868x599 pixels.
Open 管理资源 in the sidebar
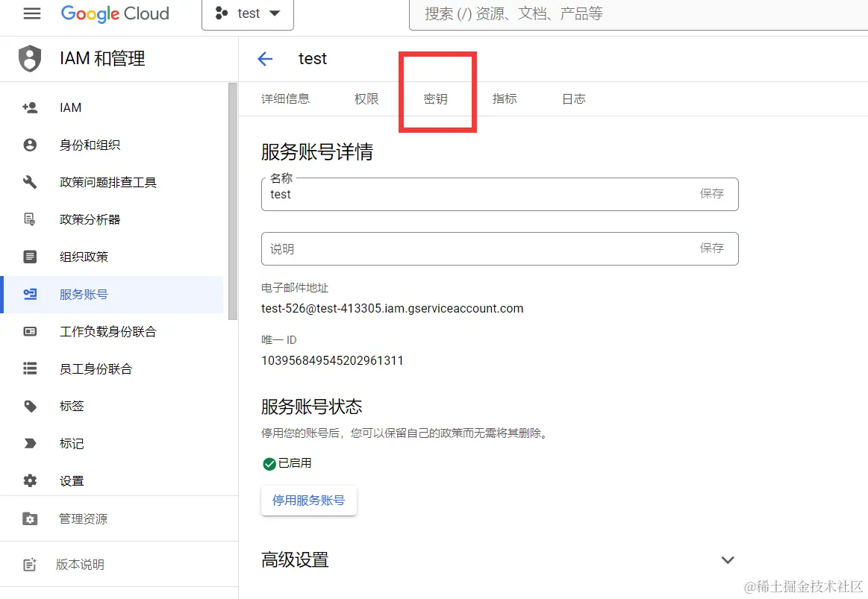click(x=119, y=518)
